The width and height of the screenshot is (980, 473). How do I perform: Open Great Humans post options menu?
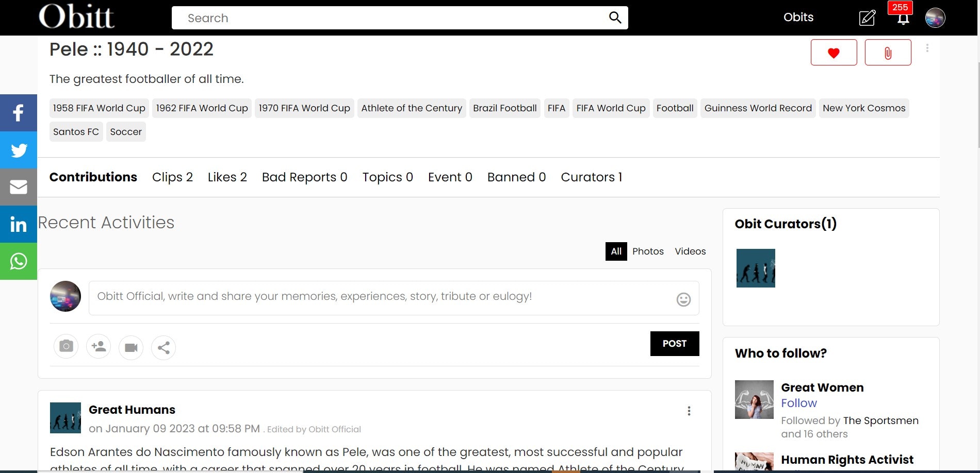point(689,411)
